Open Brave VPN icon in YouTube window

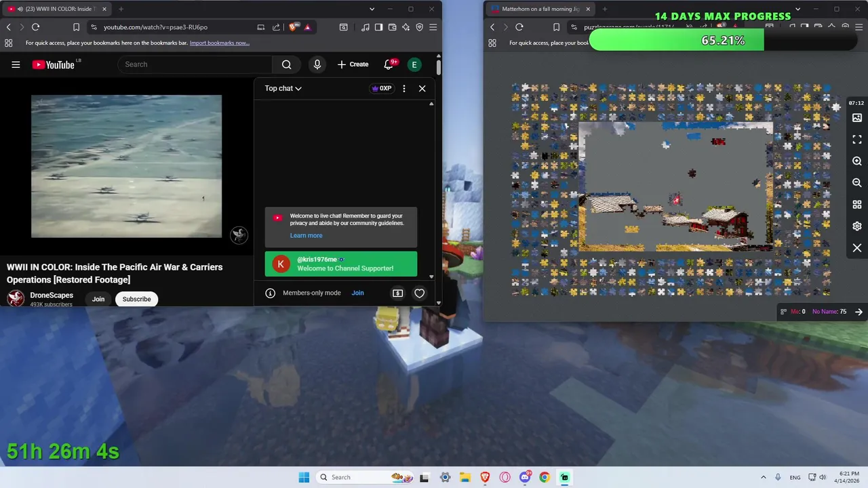tap(419, 27)
